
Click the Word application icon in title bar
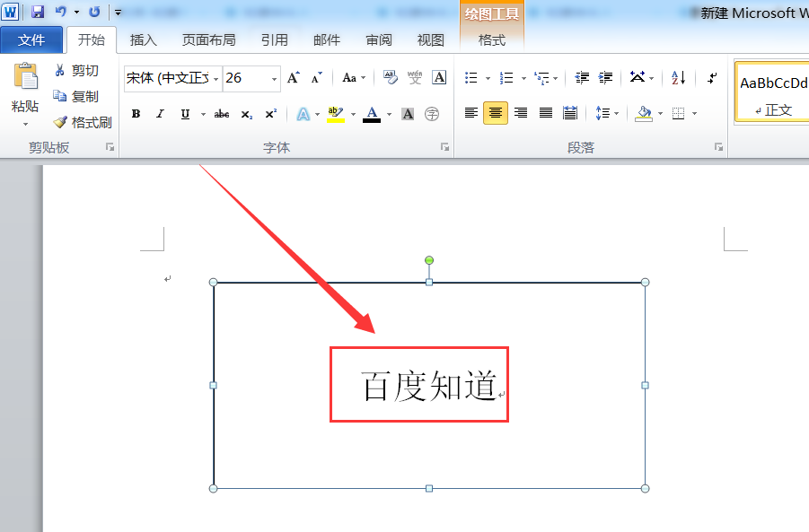tap(10, 12)
